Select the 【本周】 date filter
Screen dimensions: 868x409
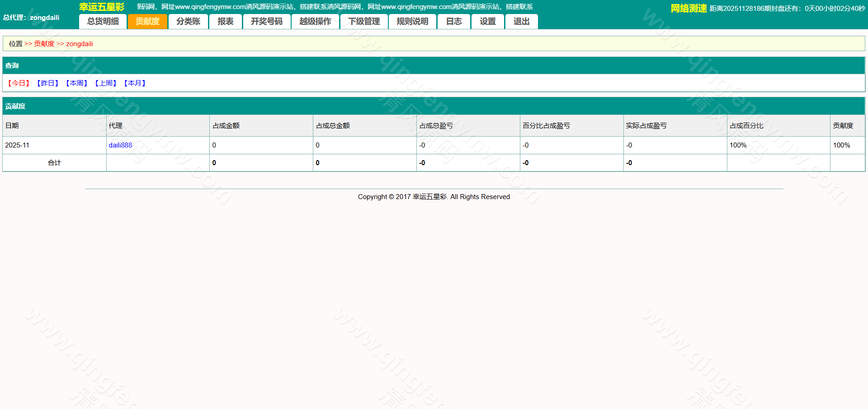pos(76,83)
